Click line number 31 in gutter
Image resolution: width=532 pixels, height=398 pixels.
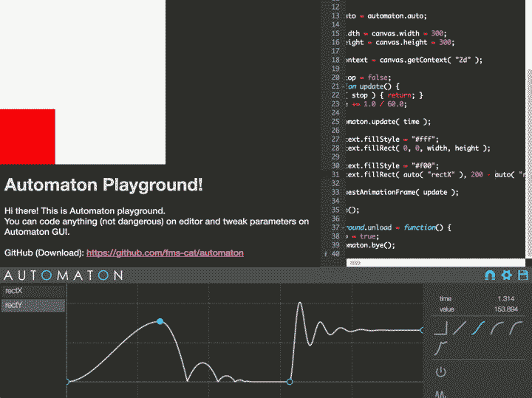[x=335, y=174]
